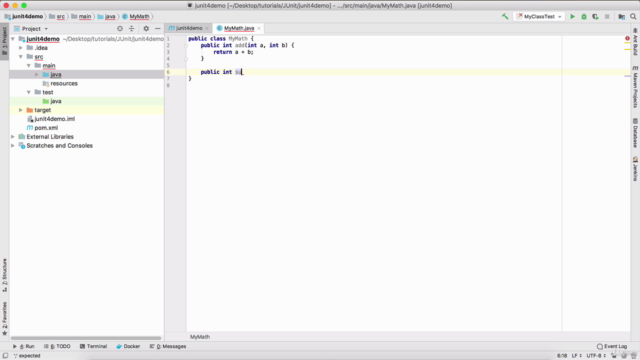This screenshot has width=640, height=360.
Task: Run MyClassTest with the green play icon
Action: coord(572,16)
